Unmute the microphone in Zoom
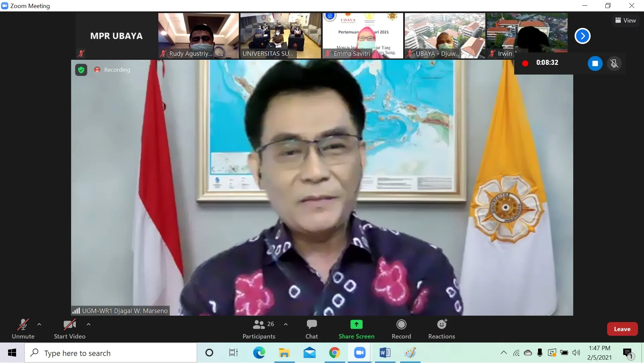 tap(23, 329)
